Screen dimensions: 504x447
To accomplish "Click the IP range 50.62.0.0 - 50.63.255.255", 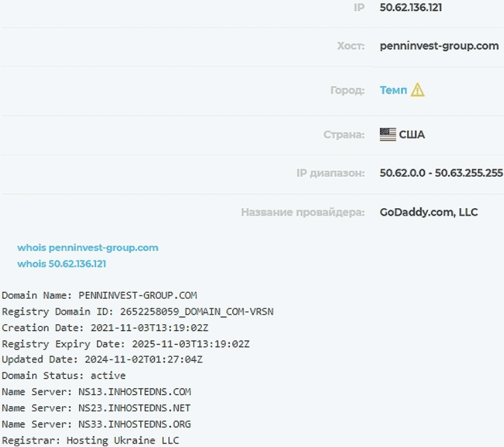I will pos(441,173).
